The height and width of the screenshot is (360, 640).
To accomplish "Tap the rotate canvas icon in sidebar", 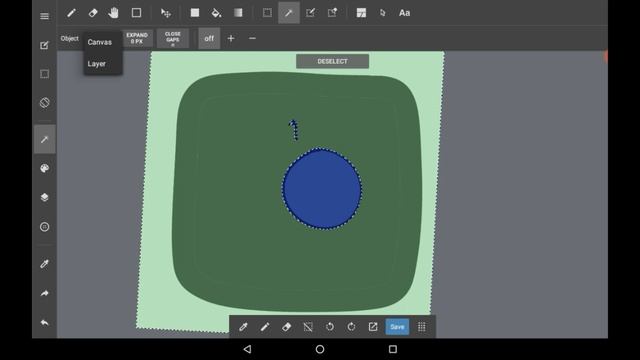I will tap(44, 102).
